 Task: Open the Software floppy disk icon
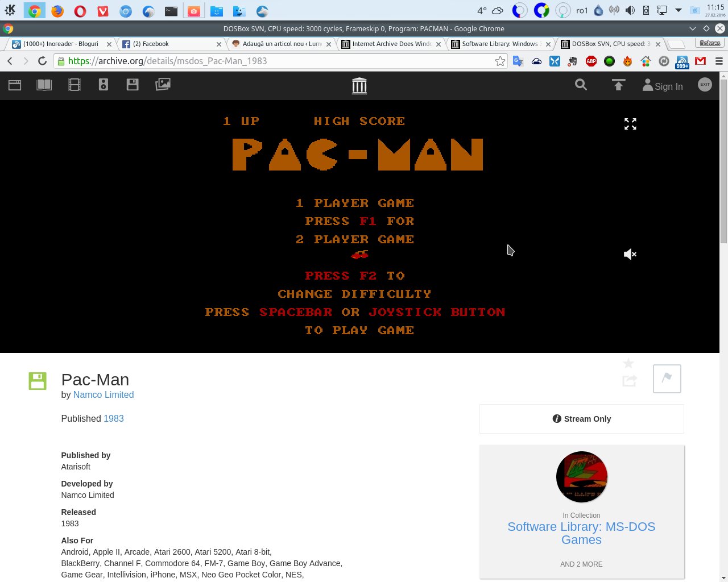pos(133,85)
